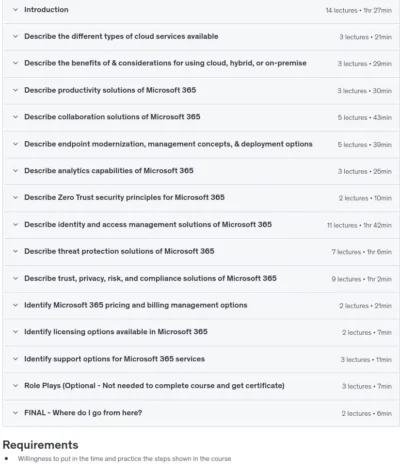Click chevron icon beside support options section

point(15,359)
